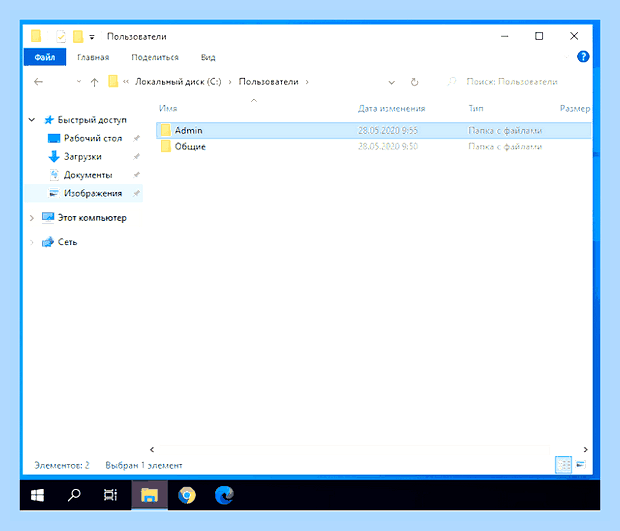This screenshot has height=531, width=620.
Task: Open the Windows Start menu
Action: (38, 495)
